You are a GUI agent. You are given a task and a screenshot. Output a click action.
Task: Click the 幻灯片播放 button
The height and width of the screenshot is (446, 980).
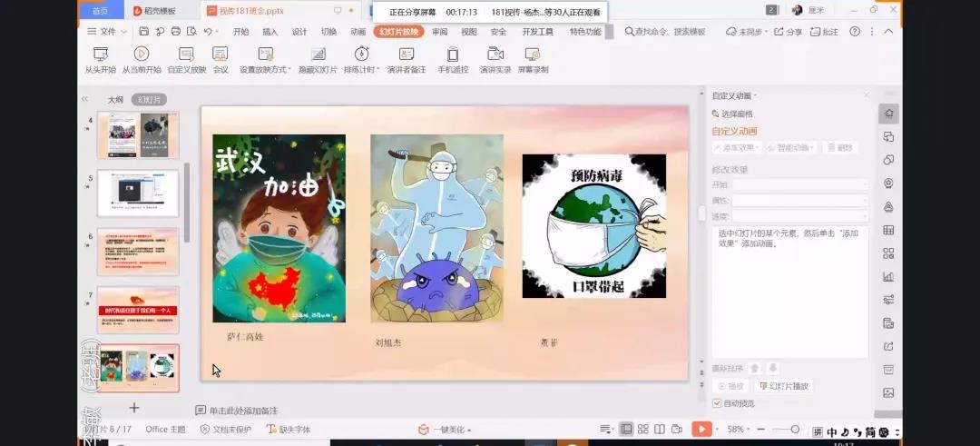(x=781, y=386)
